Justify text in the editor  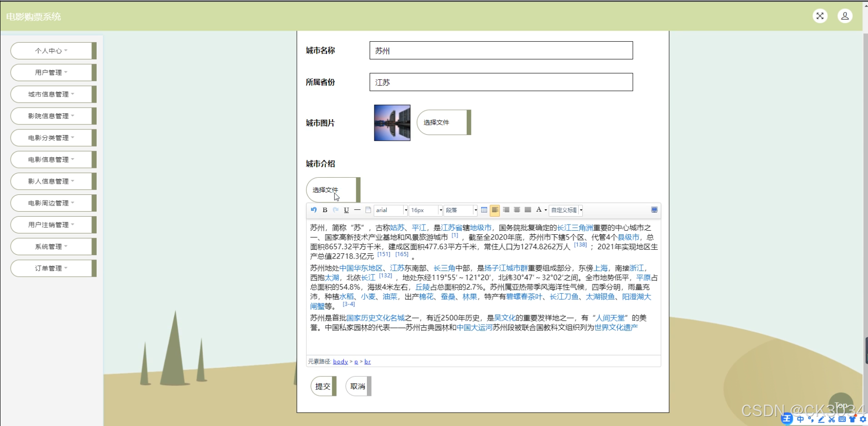(528, 210)
